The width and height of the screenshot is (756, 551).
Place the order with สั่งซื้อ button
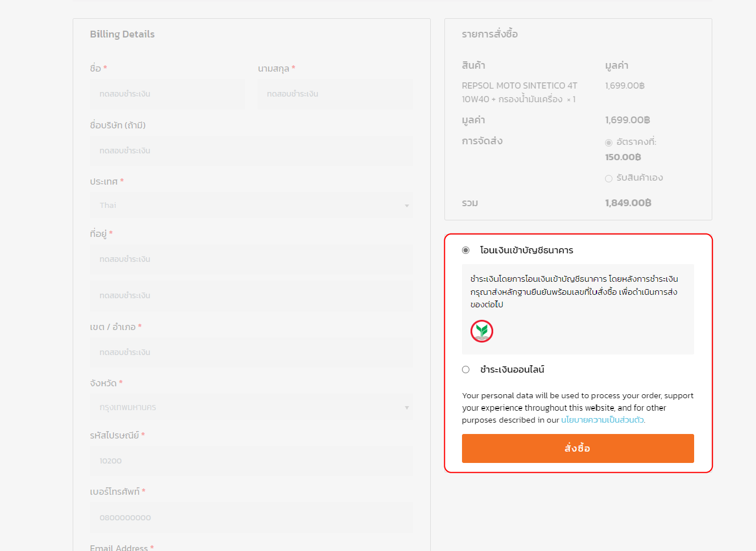point(578,448)
